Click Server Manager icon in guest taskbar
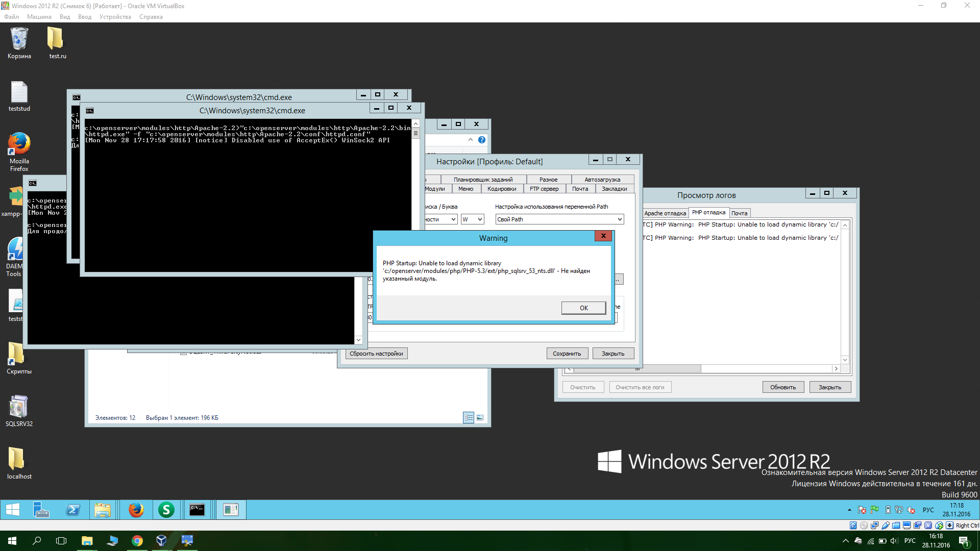Image resolution: width=980 pixels, height=551 pixels. coord(41,510)
